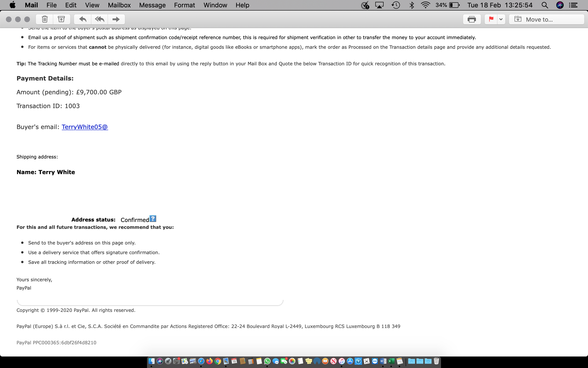Open Messages from the Dock
Screen dimensions: 588x368
click(x=276, y=361)
